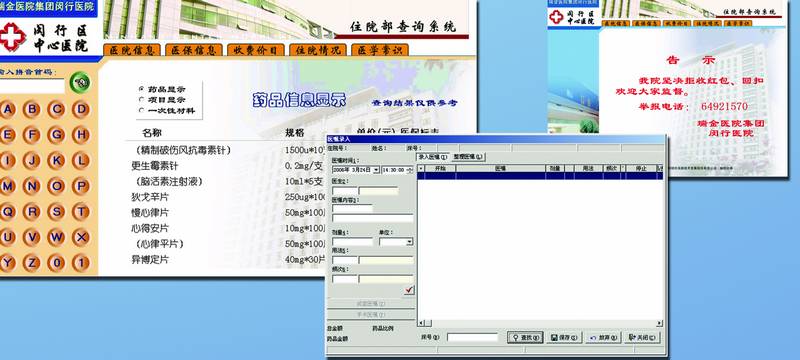800x360 pixels.
Task: Click the time spinner beside 14:30:00
Action: tap(410, 170)
